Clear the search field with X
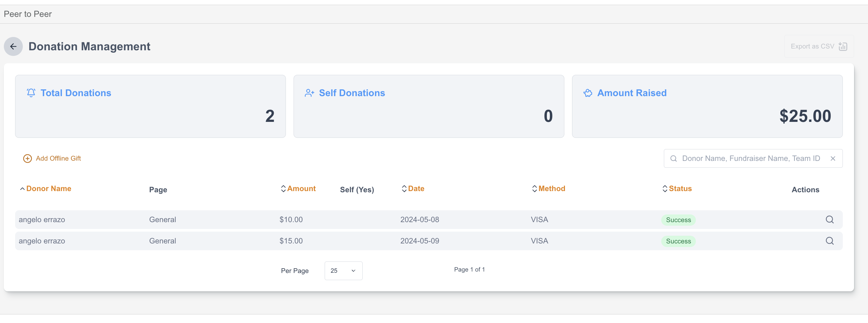 click(x=833, y=159)
